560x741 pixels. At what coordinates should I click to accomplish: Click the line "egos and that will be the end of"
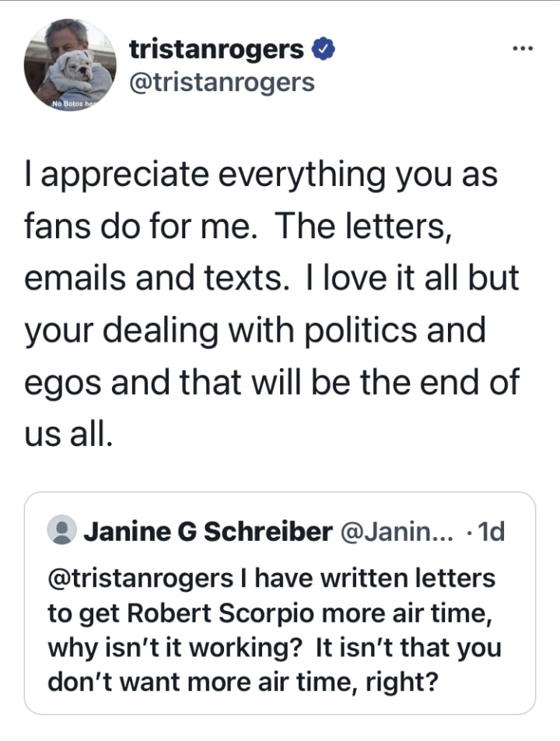(271, 381)
